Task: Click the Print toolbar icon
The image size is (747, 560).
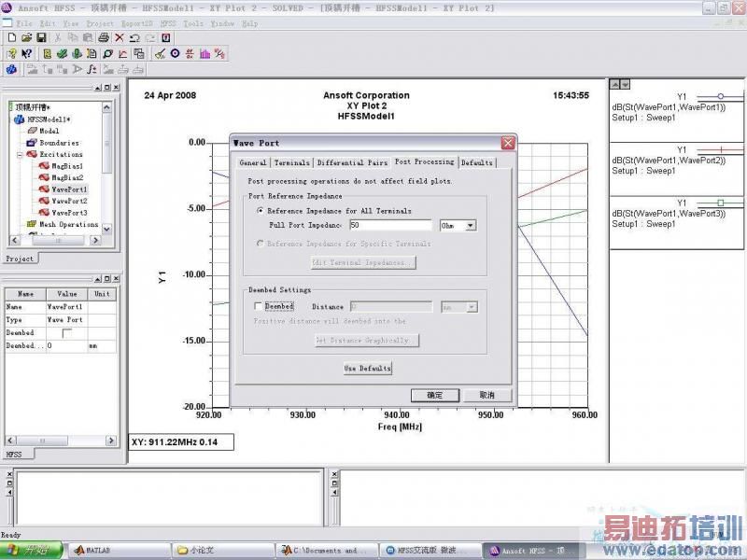Action: 104,37
